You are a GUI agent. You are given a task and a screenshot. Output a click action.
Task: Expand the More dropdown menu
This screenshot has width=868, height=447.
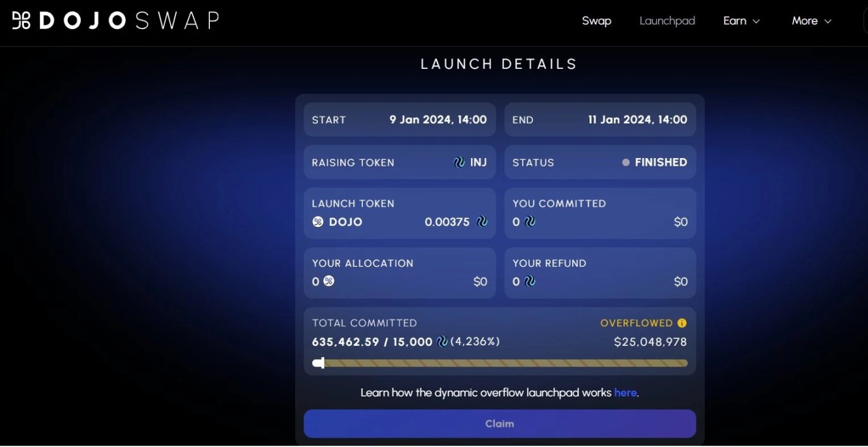click(812, 21)
